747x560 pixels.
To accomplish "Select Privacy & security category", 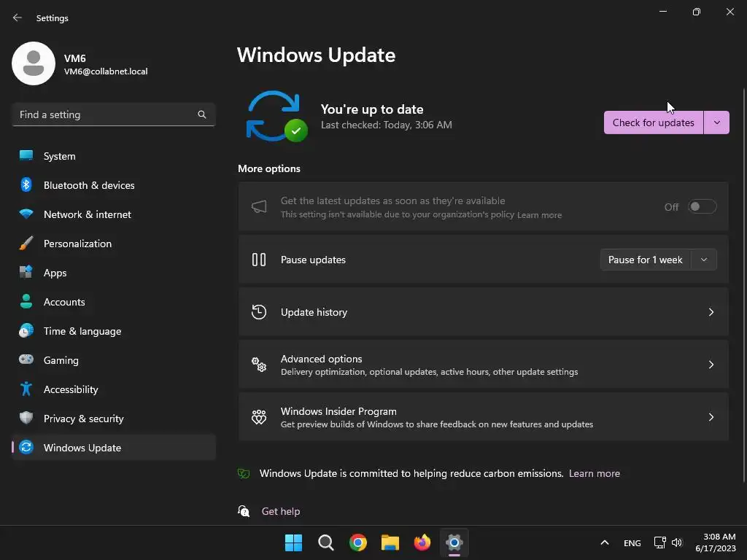I will [x=114, y=418].
